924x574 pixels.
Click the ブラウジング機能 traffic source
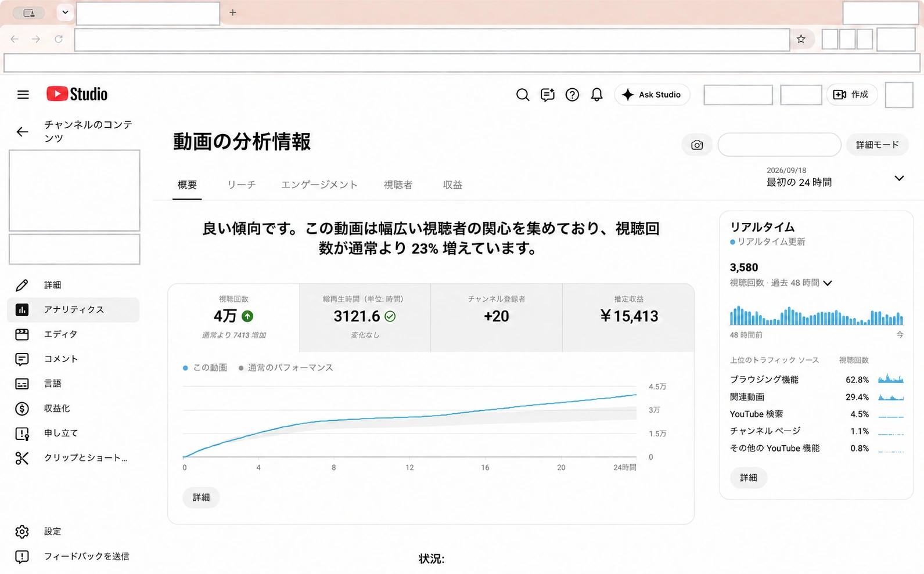point(817,380)
